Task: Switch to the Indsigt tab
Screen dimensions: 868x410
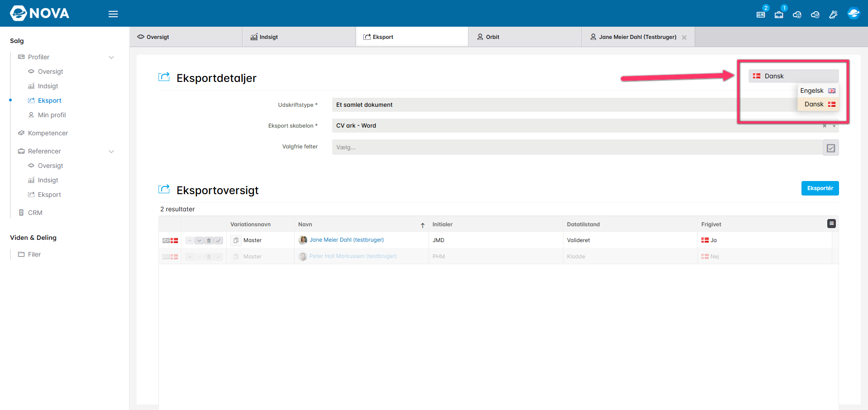Action: (x=299, y=37)
